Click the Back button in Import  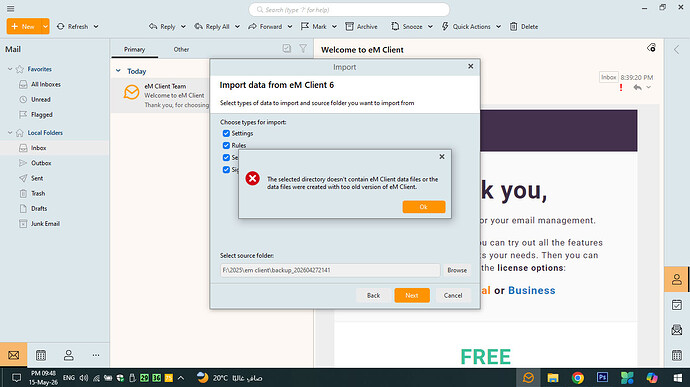[373, 295]
